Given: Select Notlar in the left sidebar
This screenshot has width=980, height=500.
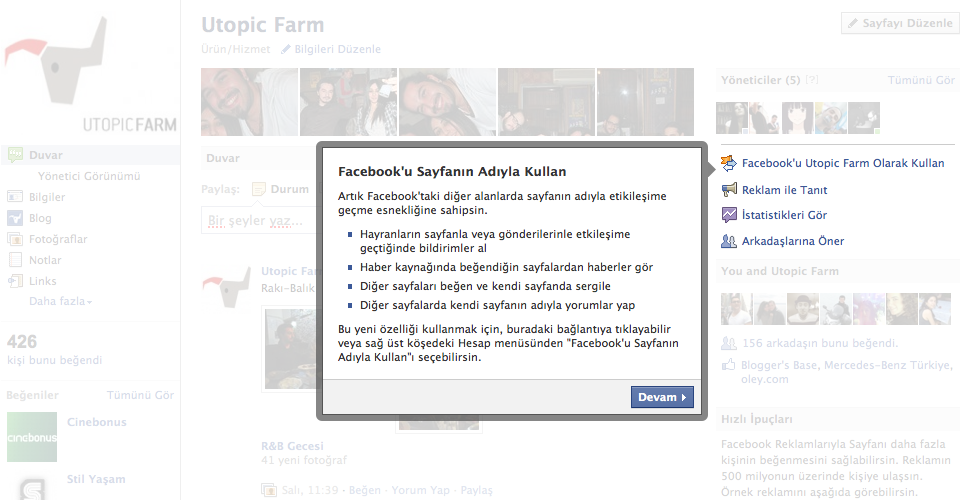Looking at the screenshot, I should 45,260.
